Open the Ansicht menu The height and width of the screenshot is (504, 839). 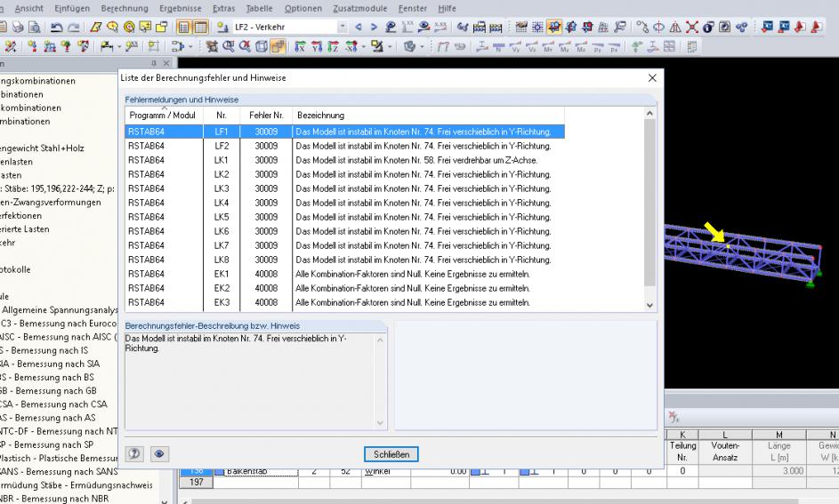[x=28, y=8]
